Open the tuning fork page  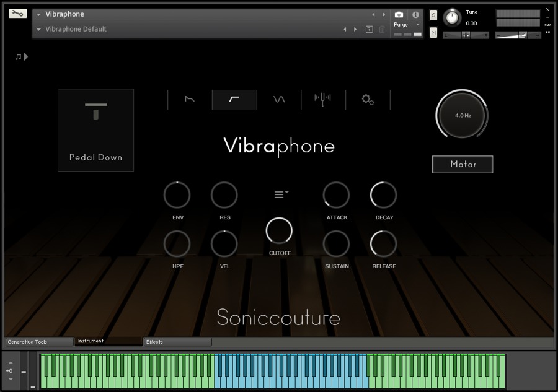(x=322, y=99)
